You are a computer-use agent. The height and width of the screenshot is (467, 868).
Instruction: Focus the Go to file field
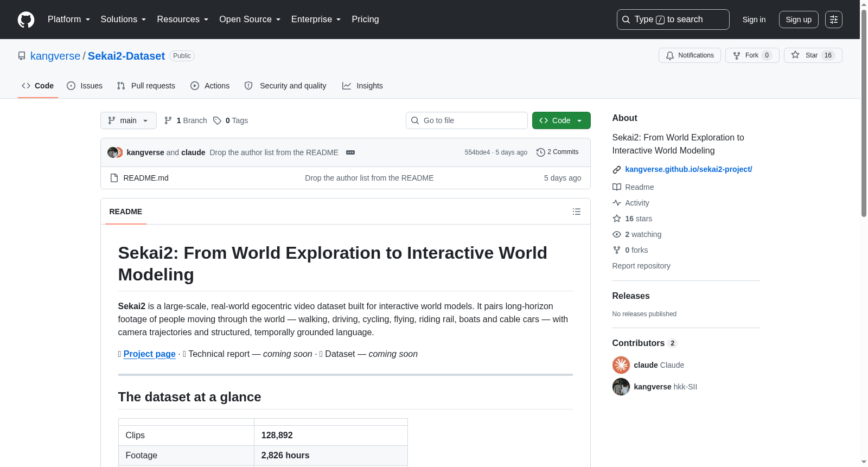[467, 120]
